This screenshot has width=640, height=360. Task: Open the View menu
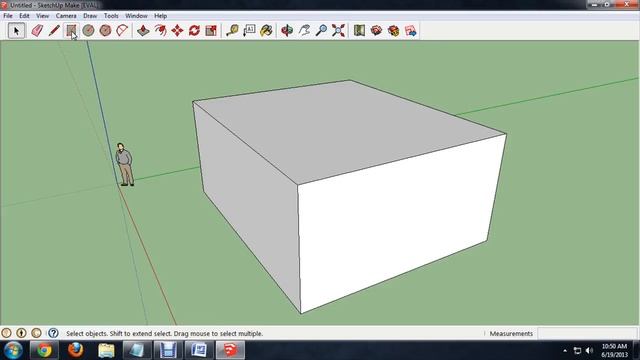[42, 16]
